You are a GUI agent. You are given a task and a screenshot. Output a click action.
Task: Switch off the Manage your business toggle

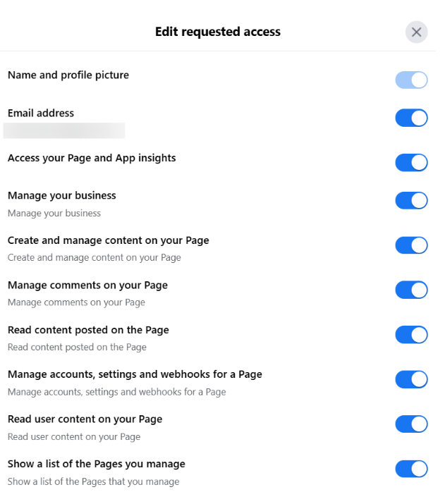411,200
